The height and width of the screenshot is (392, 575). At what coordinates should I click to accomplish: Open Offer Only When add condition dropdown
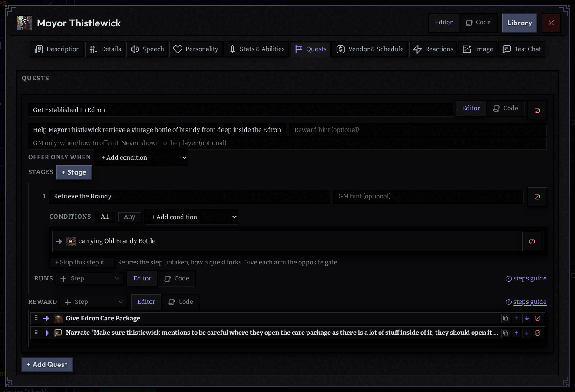pos(142,158)
